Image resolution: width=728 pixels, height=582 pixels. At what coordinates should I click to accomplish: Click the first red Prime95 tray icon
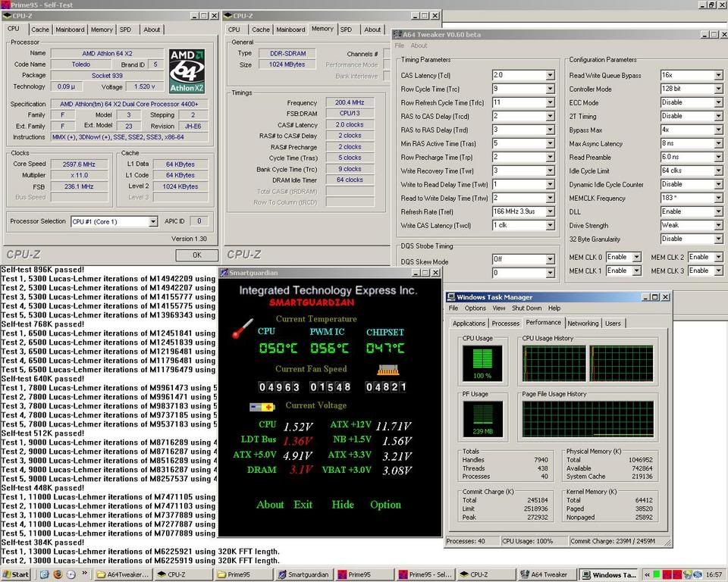[x=667, y=574]
